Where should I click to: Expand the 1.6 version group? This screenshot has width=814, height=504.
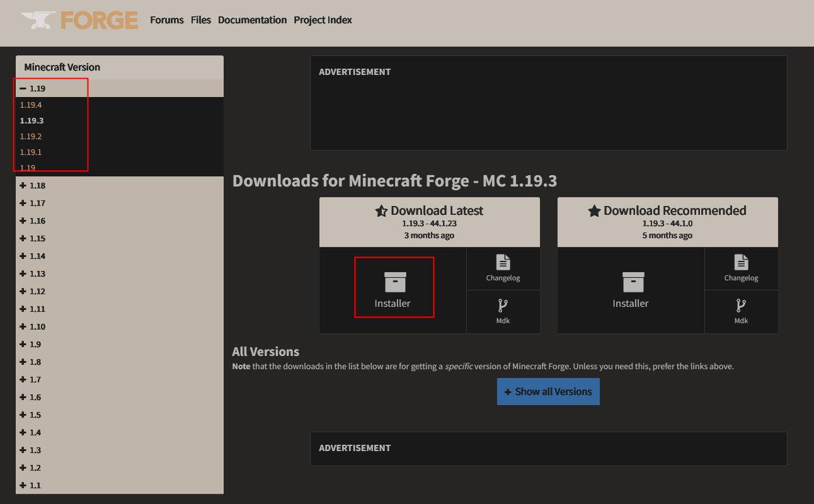click(x=120, y=397)
